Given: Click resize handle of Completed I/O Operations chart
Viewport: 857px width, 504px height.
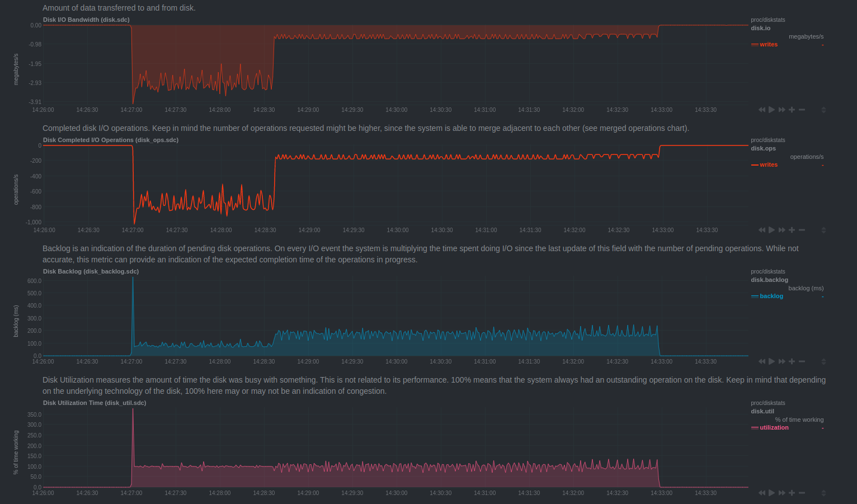Looking at the screenshot, I should pyautogui.click(x=823, y=230).
